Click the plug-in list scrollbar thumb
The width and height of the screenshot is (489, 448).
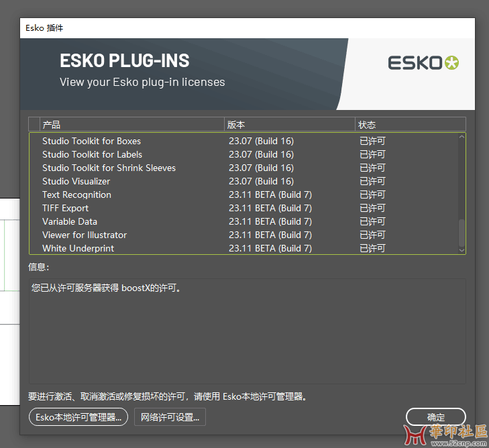pos(462,233)
